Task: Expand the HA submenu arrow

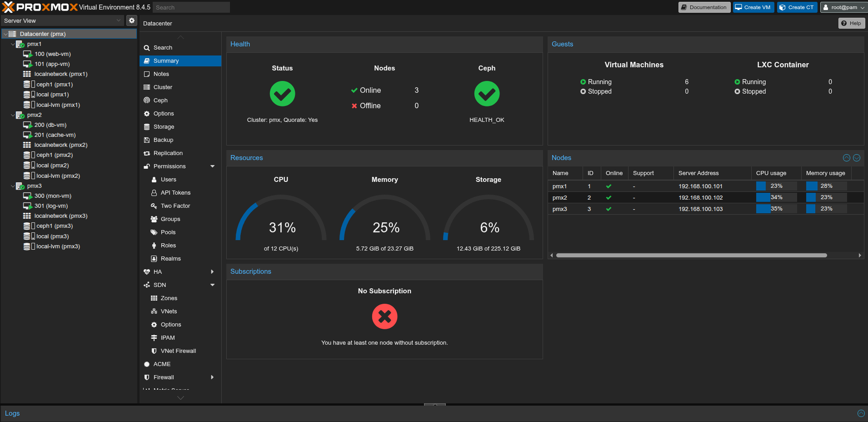Action: point(212,272)
